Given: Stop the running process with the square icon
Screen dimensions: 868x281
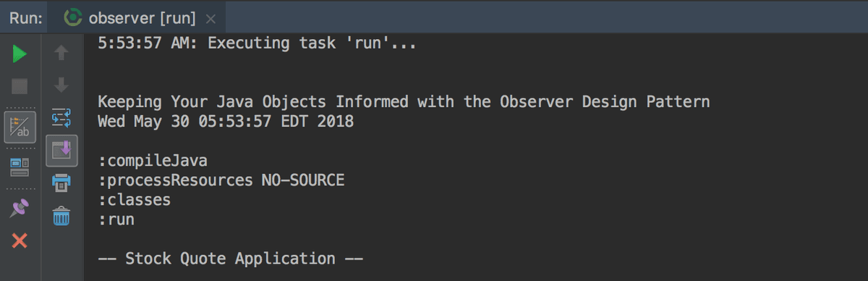Looking at the screenshot, I should tap(20, 87).
